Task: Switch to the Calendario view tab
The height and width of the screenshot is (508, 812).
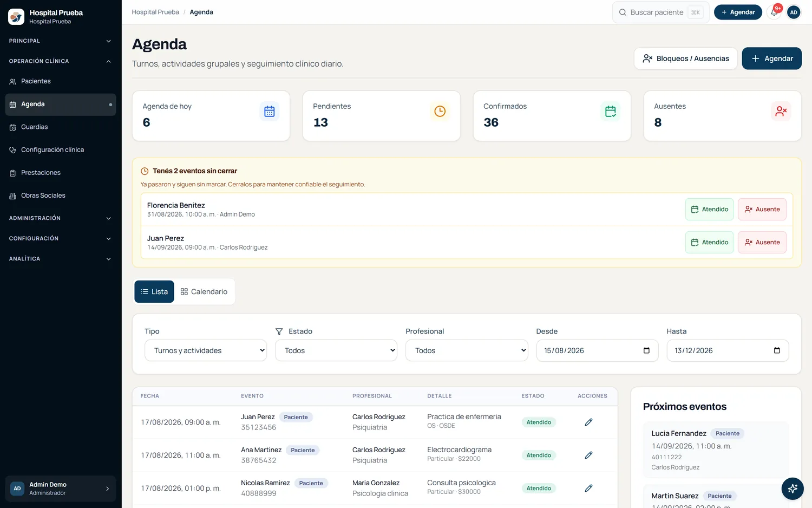Action: click(x=204, y=291)
